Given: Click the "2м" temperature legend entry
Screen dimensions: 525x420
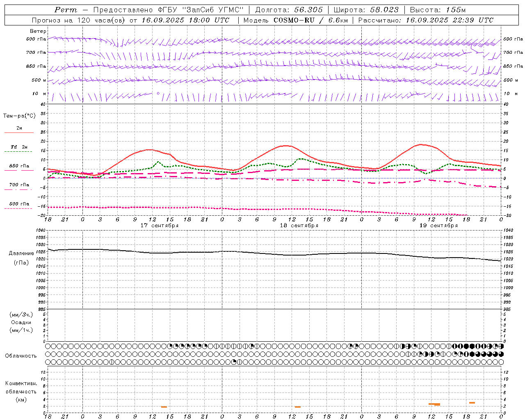Looking at the screenshot, I should coord(19,128).
